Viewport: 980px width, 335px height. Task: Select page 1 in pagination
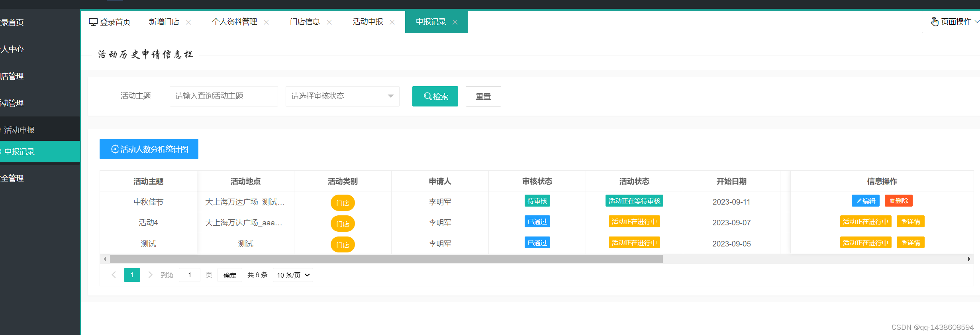[132, 275]
